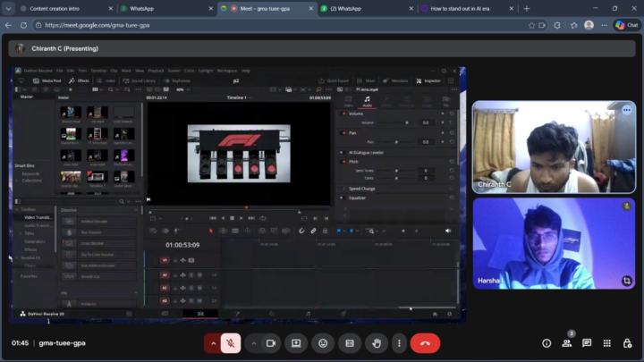Switch to the Content creation intro tab
Screen dimensions: 644x362
[x=61, y=8]
